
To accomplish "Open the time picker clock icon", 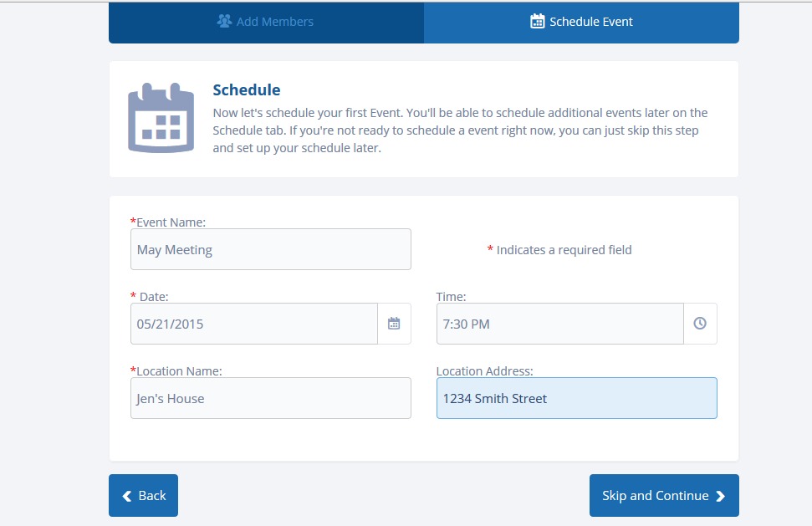I will 700,324.
